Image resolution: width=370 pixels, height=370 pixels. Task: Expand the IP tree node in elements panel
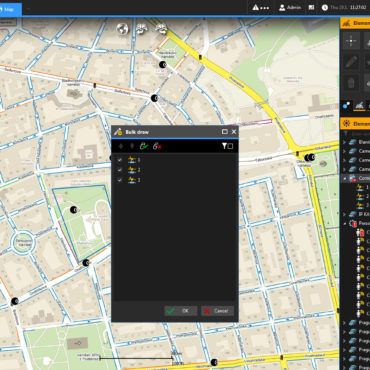[x=344, y=214]
